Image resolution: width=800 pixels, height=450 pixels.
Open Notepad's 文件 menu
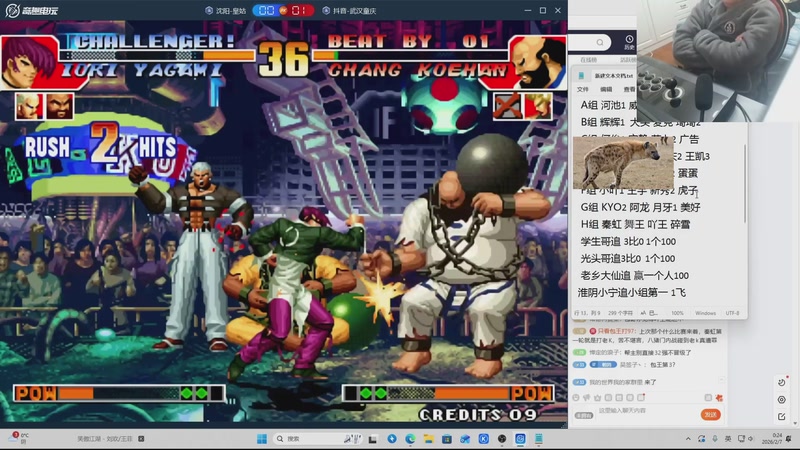tap(583, 89)
